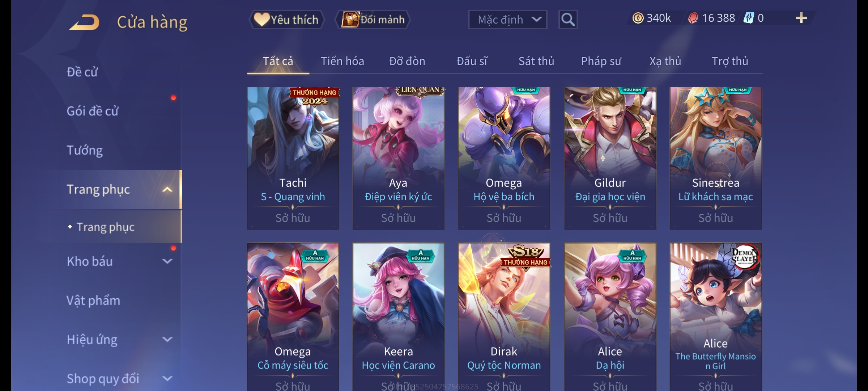Tap the red ruby currency icon

693,18
